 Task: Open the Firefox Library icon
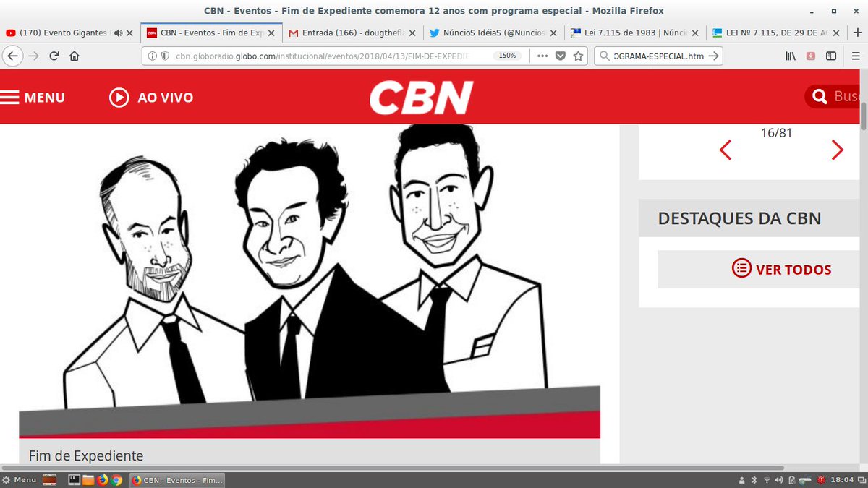click(x=792, y=56)
